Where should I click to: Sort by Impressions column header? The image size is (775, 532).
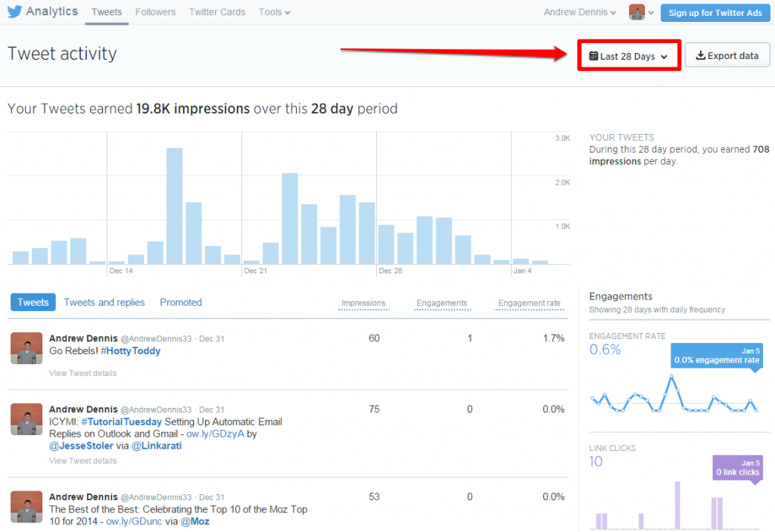pos(363,303)
